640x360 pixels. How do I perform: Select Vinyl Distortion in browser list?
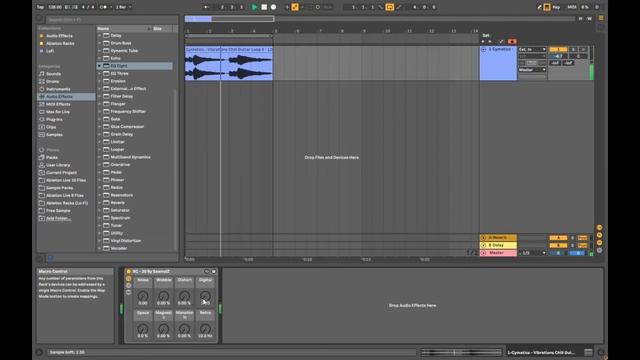[126, 241]
